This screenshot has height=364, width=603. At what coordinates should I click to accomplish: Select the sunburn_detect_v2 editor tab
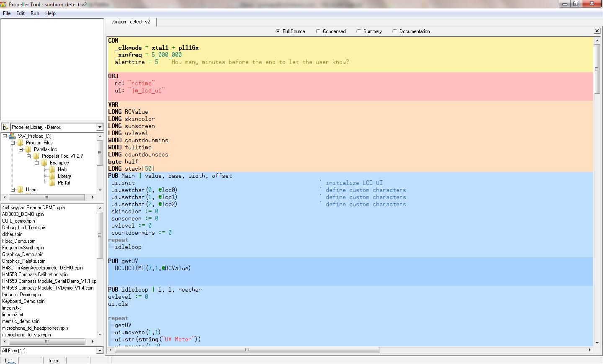click(131, 22)
